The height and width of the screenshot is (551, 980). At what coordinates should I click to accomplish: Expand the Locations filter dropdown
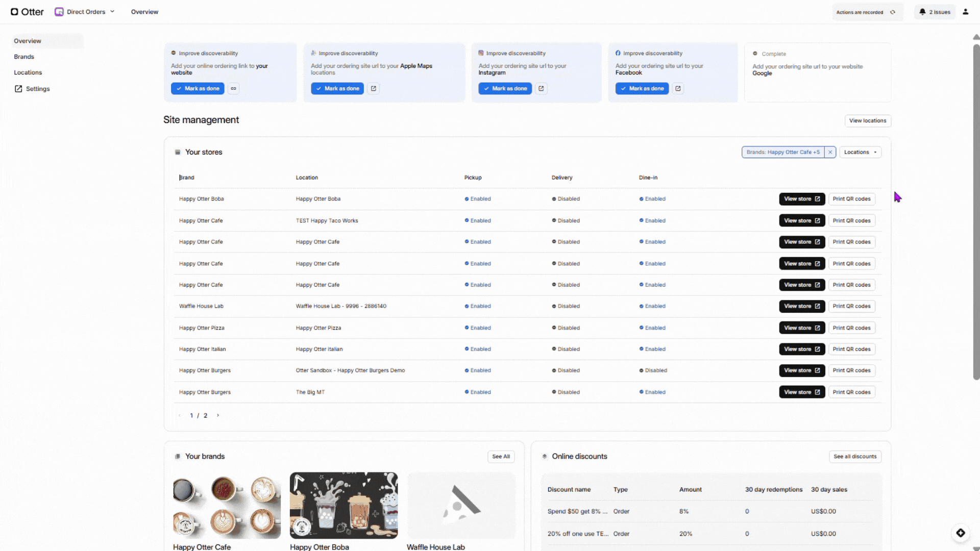(860, 152)
